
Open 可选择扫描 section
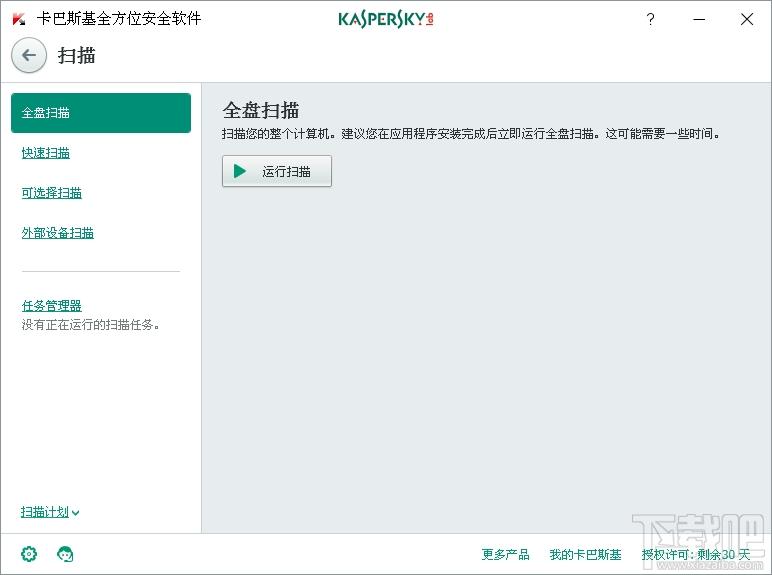(x=52, y=193)
